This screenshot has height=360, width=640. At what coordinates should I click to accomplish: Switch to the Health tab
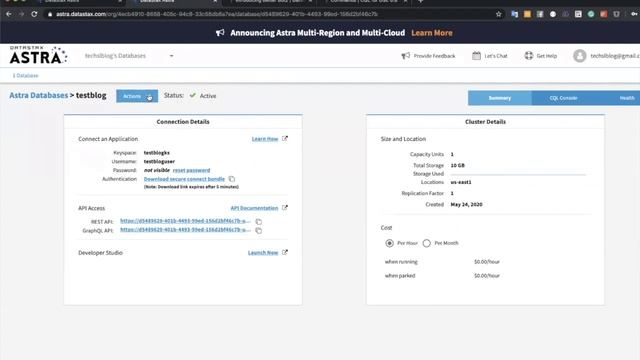627,98
